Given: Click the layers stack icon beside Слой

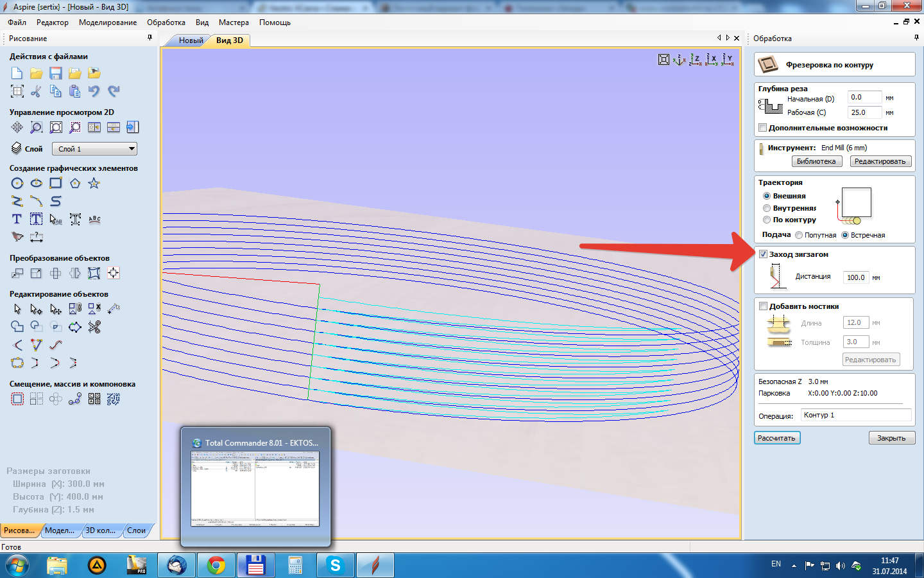Looking at the screenshot, I should tap(17, 148).
